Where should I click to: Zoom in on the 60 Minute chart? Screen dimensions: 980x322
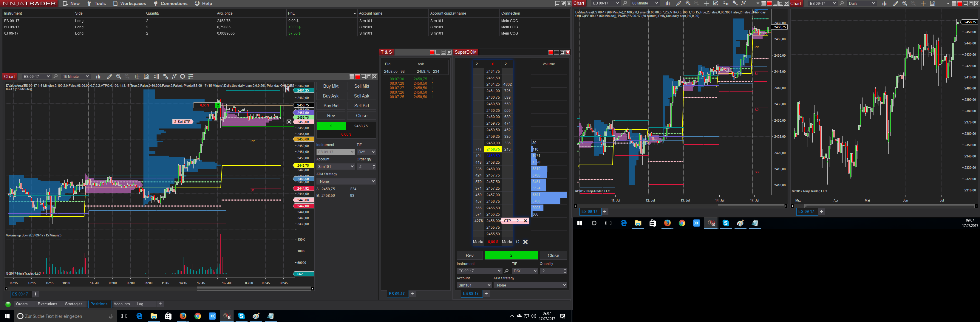click(688, 3)
